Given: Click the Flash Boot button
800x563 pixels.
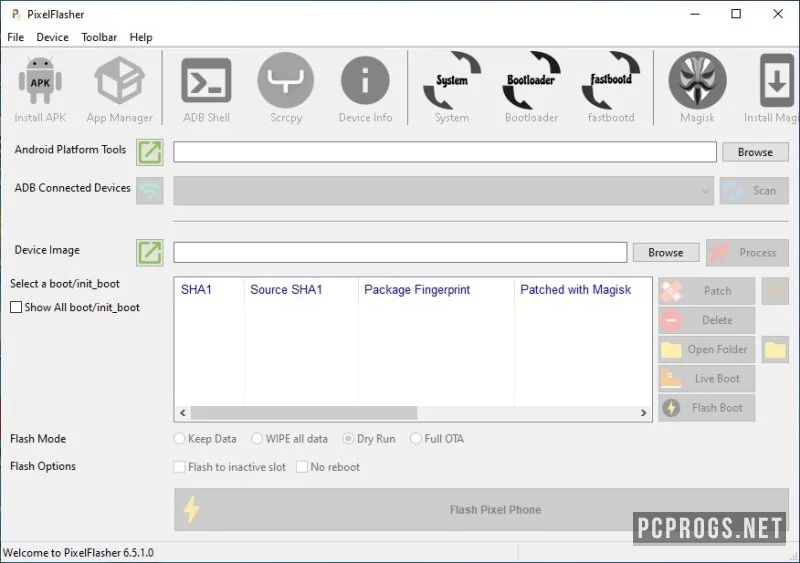Looking at the screenshot, I should pos(707,408).
